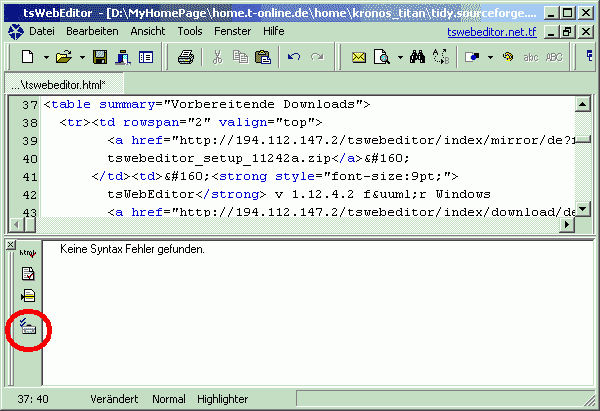
Task: Click the Print icon in the toolbar
Action: coord(185,58)
